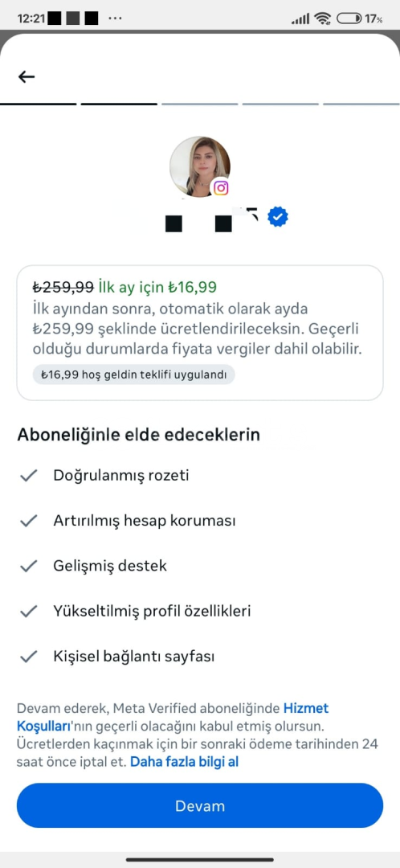Tap the back arrow icon

[x=27, y=76]
